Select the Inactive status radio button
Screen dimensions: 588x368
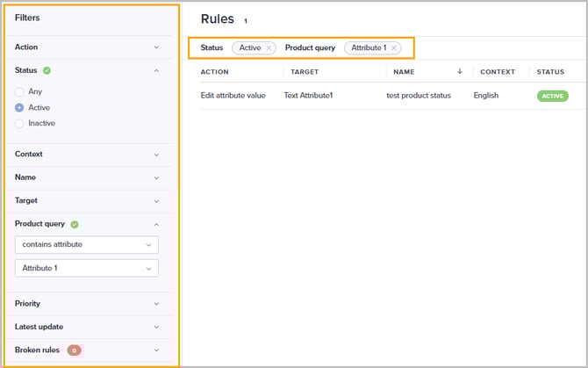coord(19,123)
